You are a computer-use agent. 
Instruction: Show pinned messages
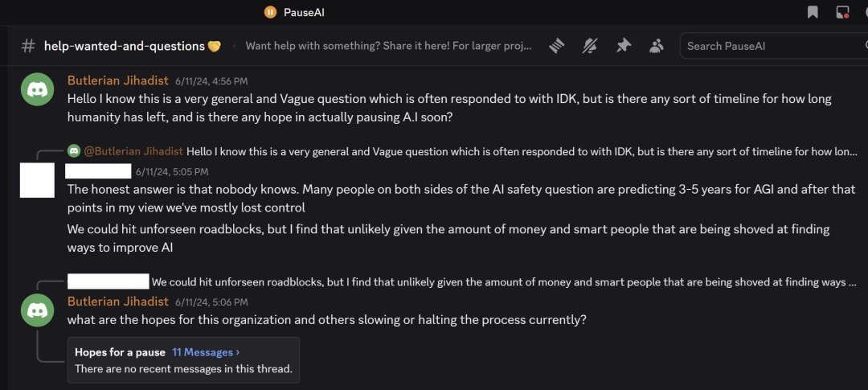click(623, 46)
